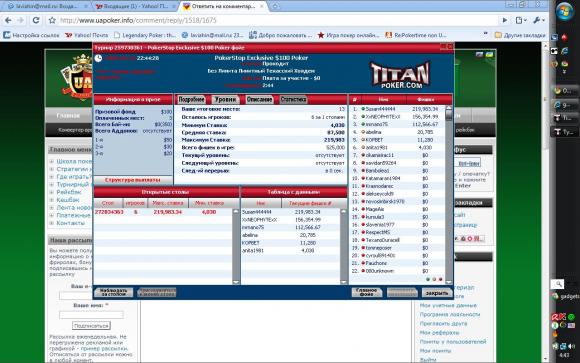Click the browser back arrow
Viewport: 580px width, 363px height.
point(9,20)
